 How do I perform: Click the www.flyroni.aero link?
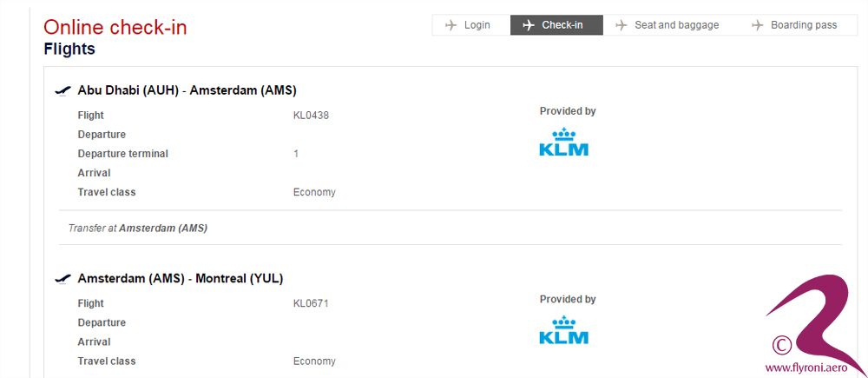pos(806,368)
